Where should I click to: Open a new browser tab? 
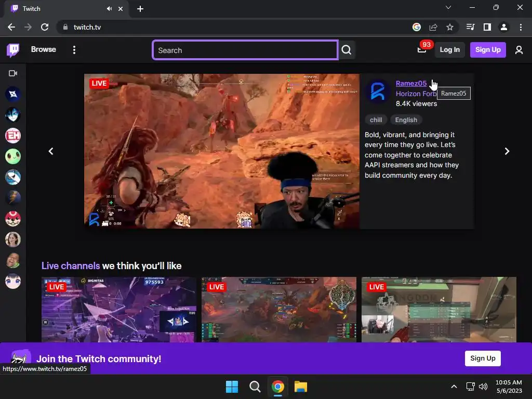coord(140,9)
